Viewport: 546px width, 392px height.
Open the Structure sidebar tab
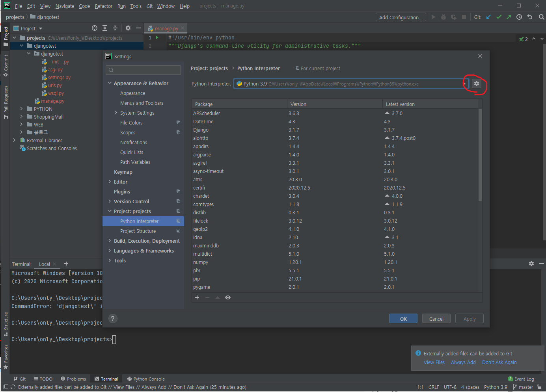[x=6, y=324]
